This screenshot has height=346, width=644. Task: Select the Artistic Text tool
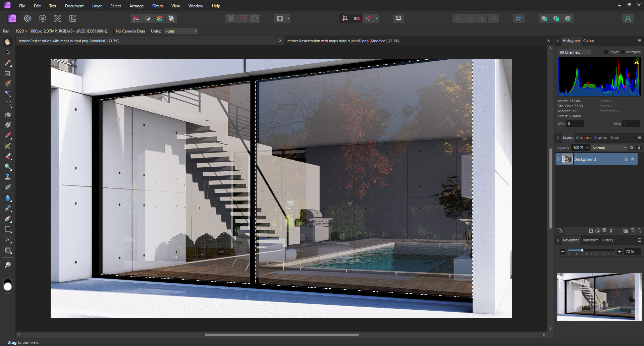click(x=8, y=240)
